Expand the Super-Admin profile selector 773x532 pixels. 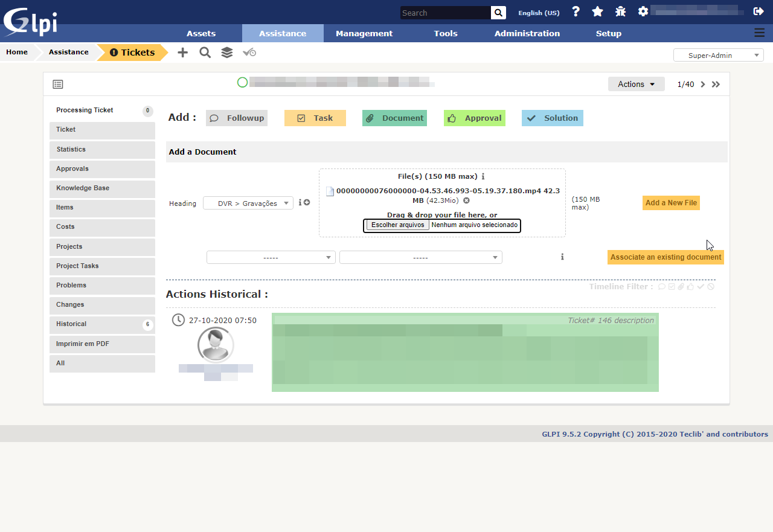718,54
